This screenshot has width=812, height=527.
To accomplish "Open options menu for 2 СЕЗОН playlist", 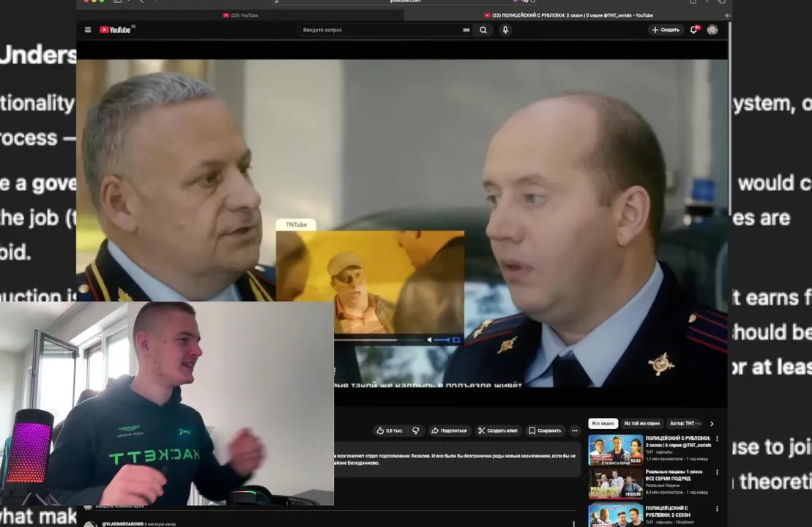I will (x=718, y=509).
